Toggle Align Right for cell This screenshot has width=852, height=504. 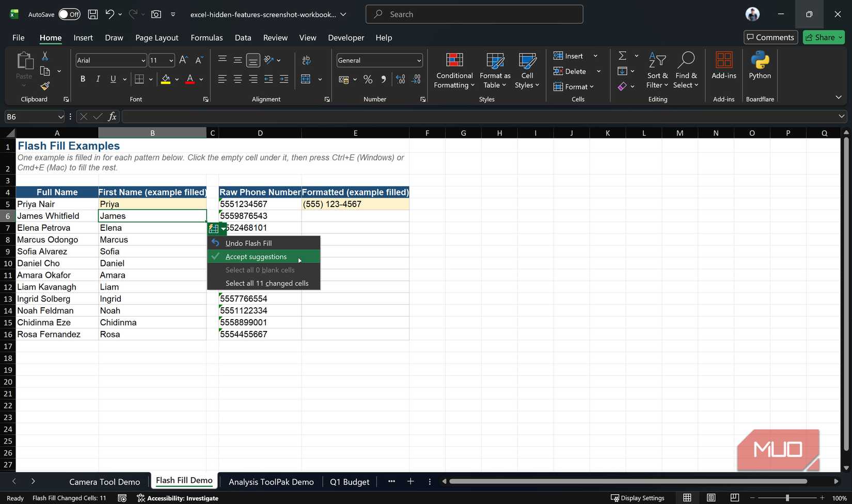[253, 79]
